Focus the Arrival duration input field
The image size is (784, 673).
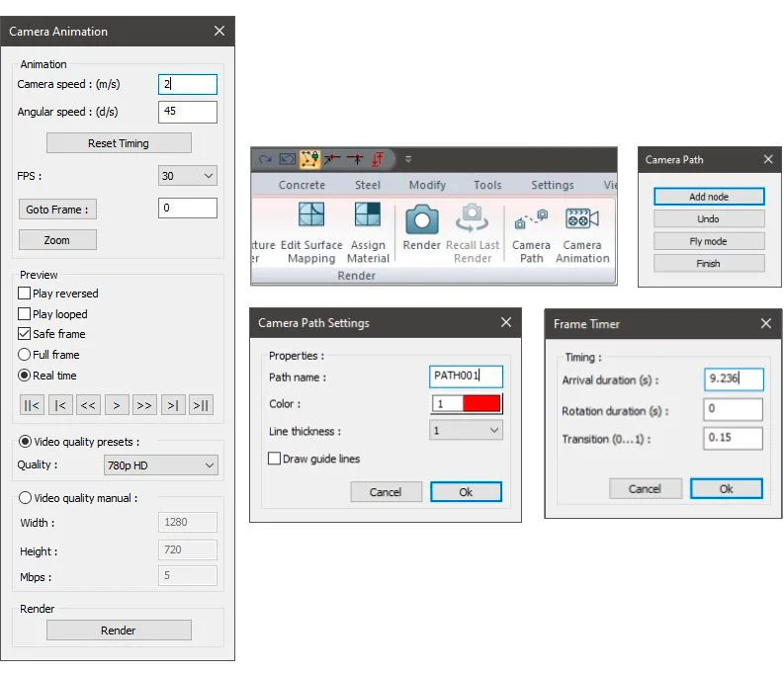coord(734,379)
